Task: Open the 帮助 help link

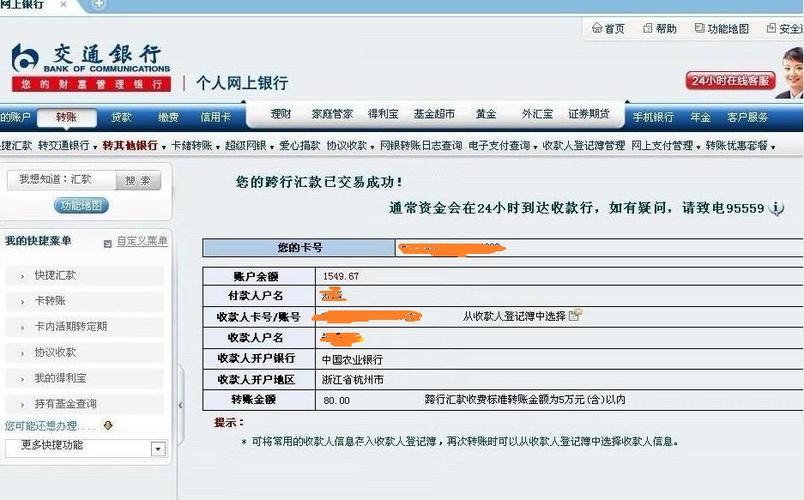Action: coord(660,29)
